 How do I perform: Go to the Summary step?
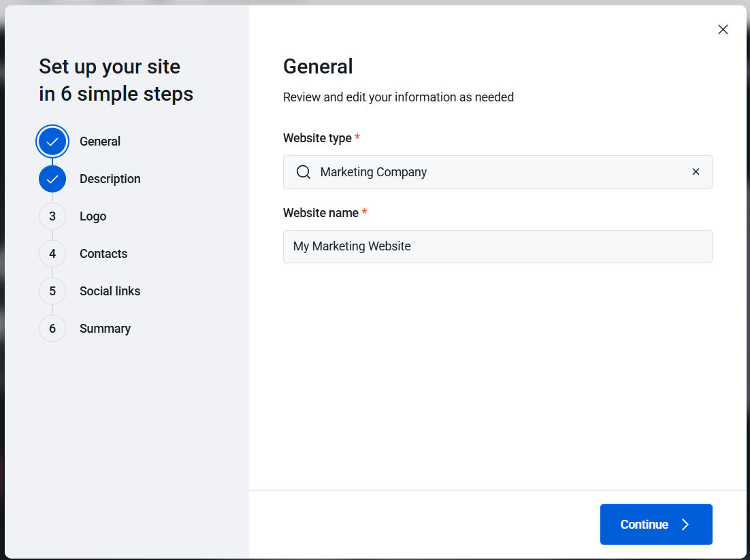click(x=105, y=329)
